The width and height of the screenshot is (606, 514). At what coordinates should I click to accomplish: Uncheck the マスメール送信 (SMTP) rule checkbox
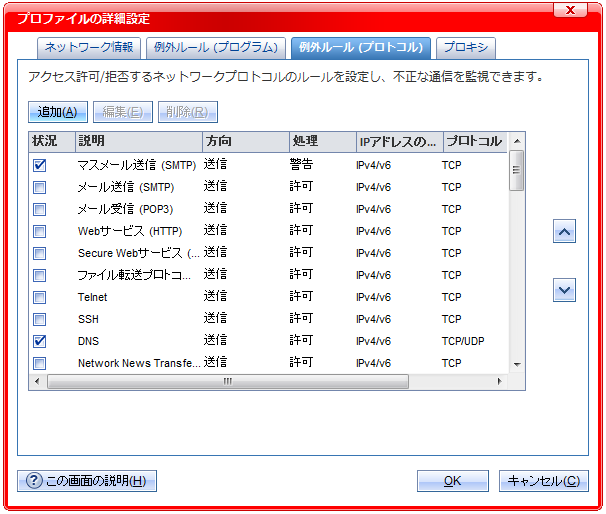[40, 165]
